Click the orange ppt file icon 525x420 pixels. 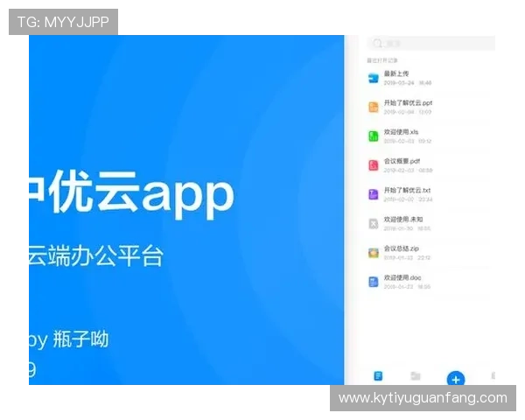(x=374, y=107)
